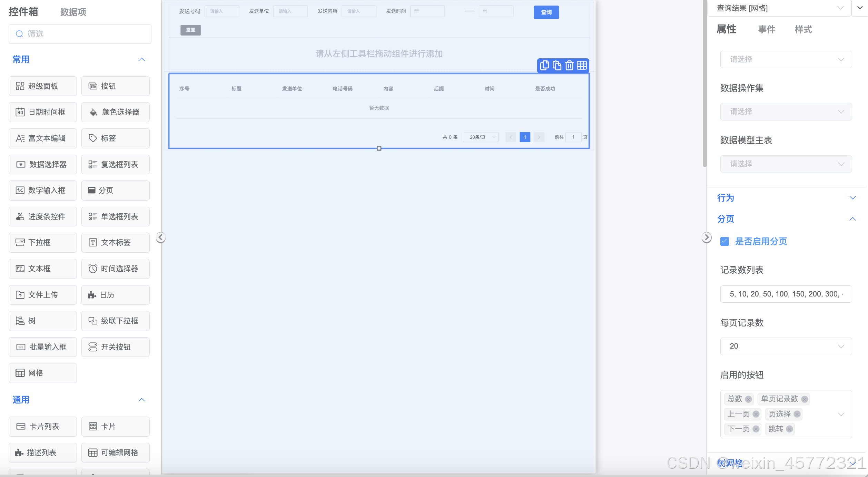Select the 复选框列表 checkbox list control
This screenshot has height=477, width=868.
click(x=115, y=165)
